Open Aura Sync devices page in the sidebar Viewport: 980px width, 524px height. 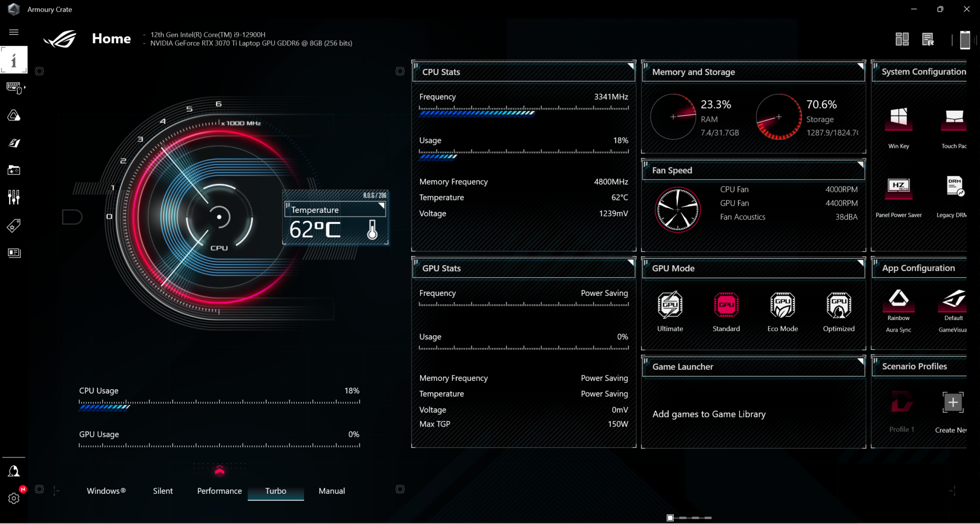pyautogui.click(x=14, y=115)
